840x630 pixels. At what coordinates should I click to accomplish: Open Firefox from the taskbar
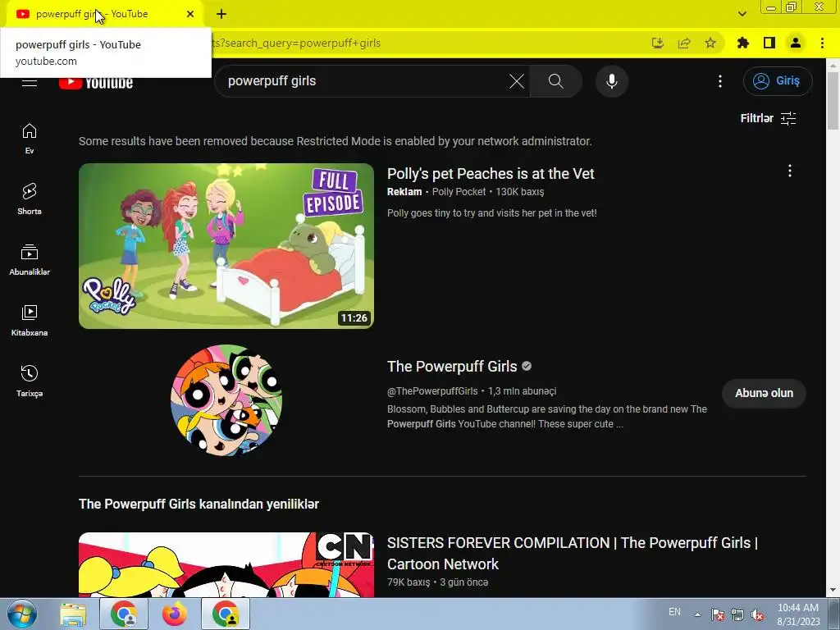pyautogui.click(x=175, y=614)
